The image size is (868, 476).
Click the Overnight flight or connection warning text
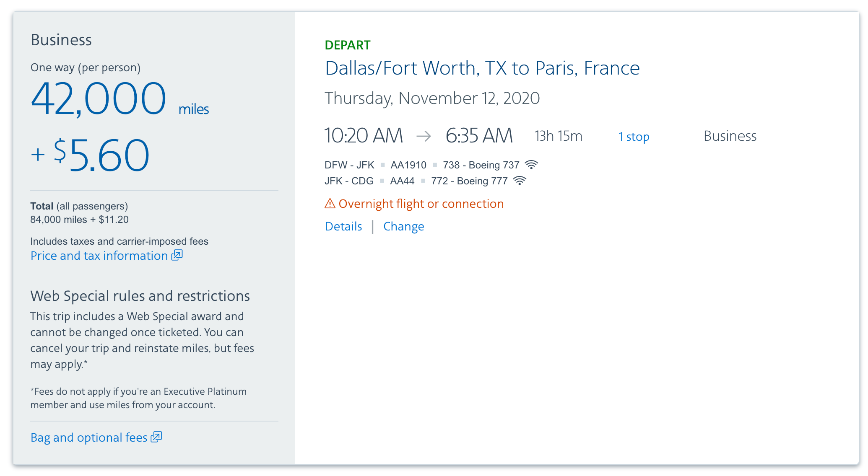(x=421, y=204)
